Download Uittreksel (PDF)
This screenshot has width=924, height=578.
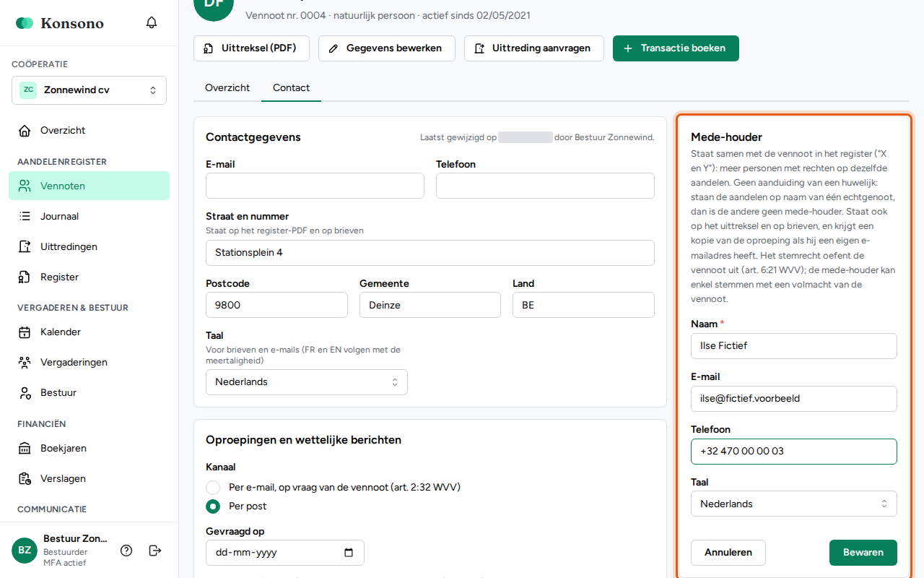tap(251, 48)
